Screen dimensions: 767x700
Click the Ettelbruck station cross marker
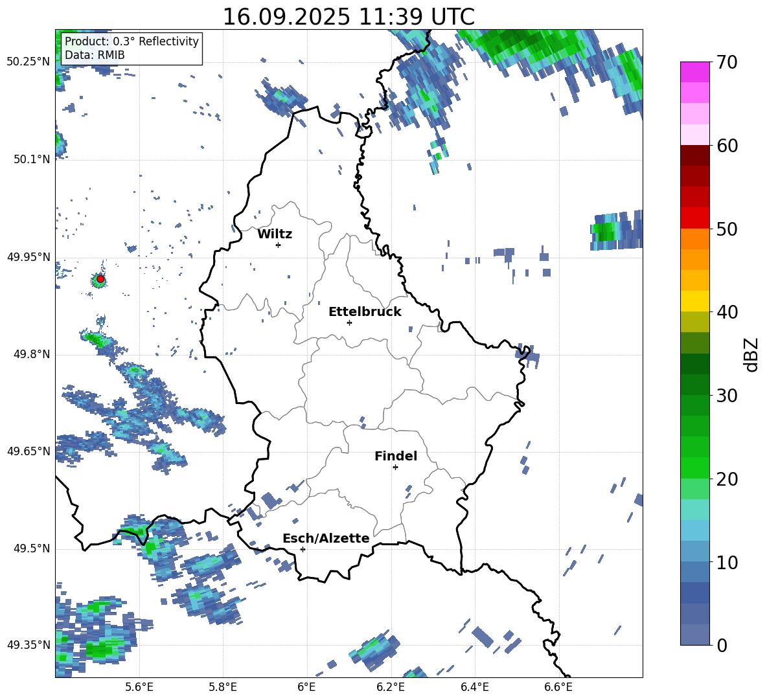click(349, 322)
